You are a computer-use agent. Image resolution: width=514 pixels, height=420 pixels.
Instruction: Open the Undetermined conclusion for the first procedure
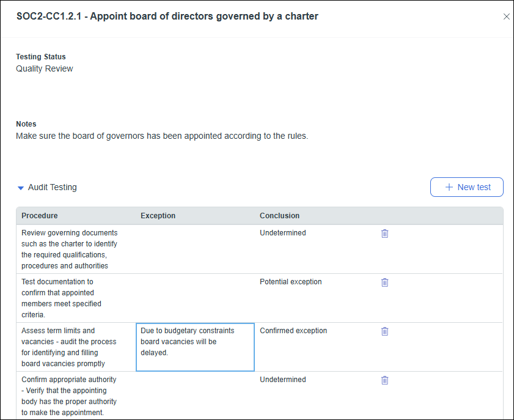282,233
